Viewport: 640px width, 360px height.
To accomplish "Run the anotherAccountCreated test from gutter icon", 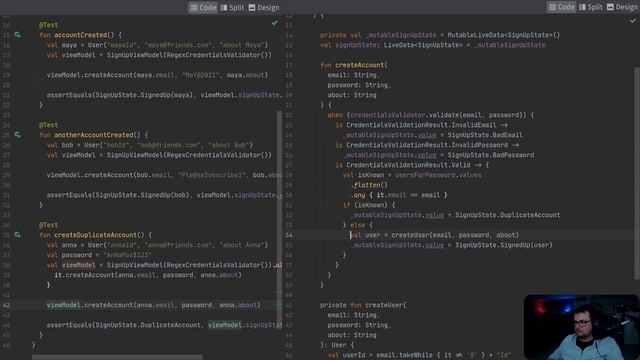I will point(17,135).
